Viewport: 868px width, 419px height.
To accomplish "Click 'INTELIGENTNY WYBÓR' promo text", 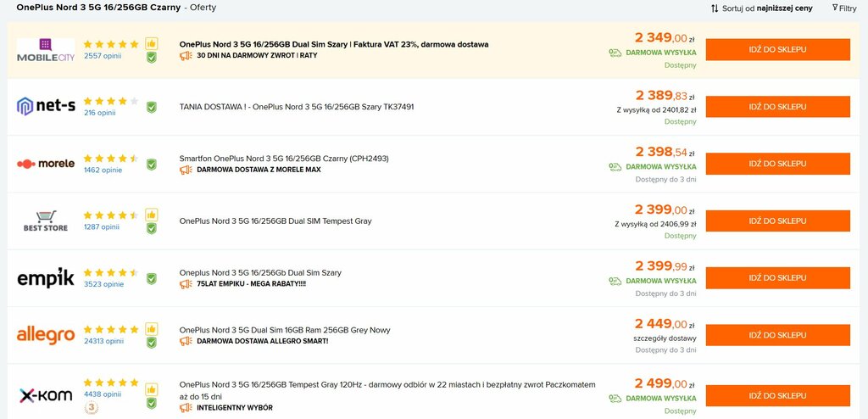I will click(235, 407).
